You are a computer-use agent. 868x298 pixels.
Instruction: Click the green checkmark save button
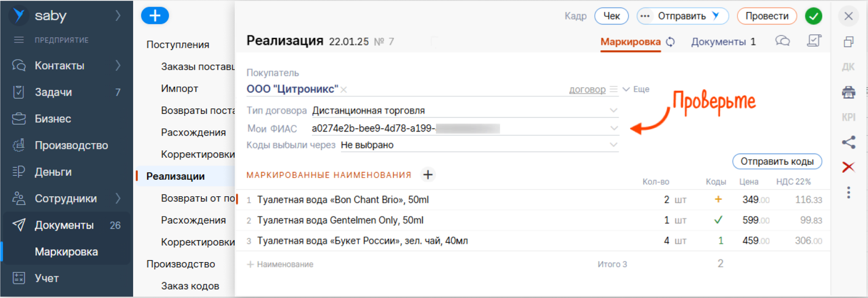[813, 16]
